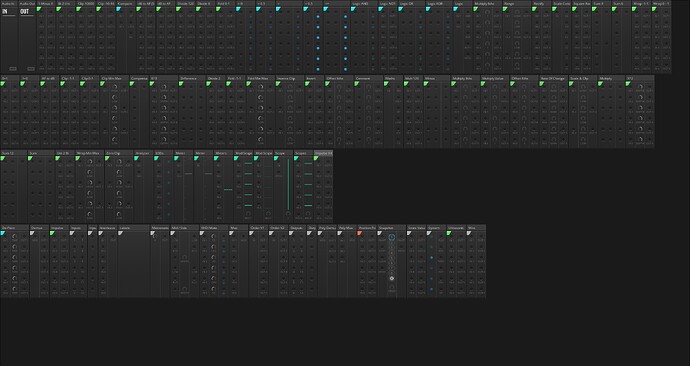Click the green corner icon of the Range module
Screen dimensions: 690x366
(x=505, y=9)
